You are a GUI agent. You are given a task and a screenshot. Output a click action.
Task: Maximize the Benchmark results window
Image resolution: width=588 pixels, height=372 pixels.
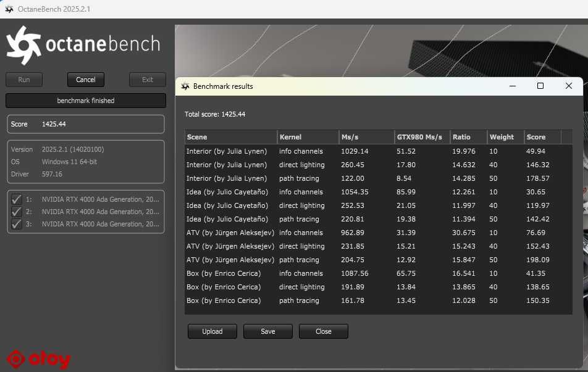[x=540, y=86]
